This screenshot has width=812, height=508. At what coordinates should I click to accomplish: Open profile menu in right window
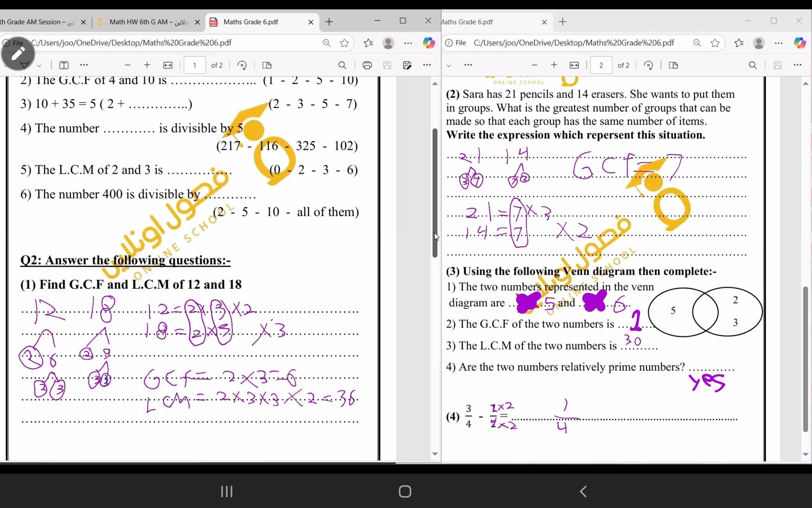759,43
